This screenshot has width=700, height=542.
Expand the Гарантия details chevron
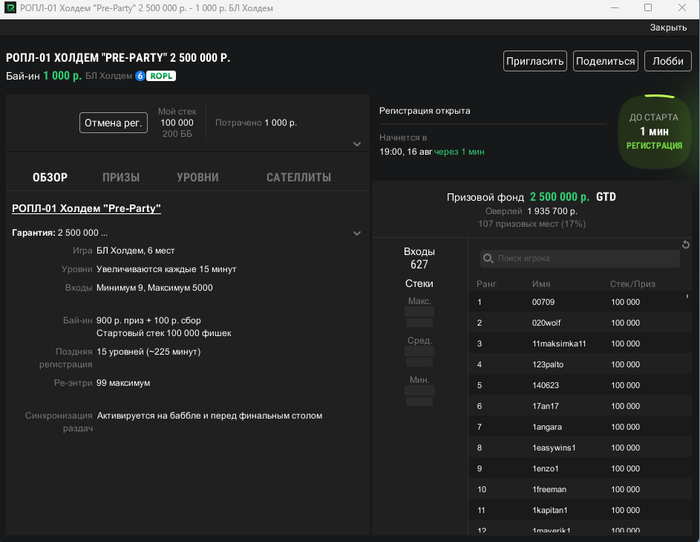357,233
